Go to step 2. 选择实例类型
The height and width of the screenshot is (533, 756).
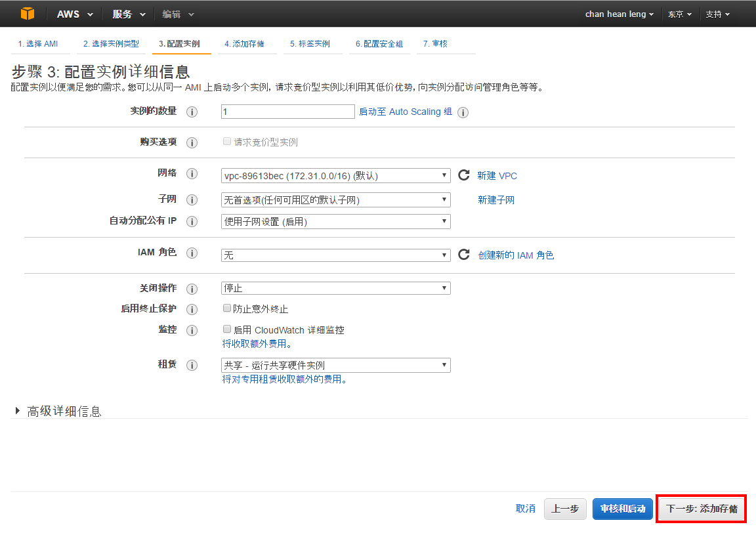(111, 44)
